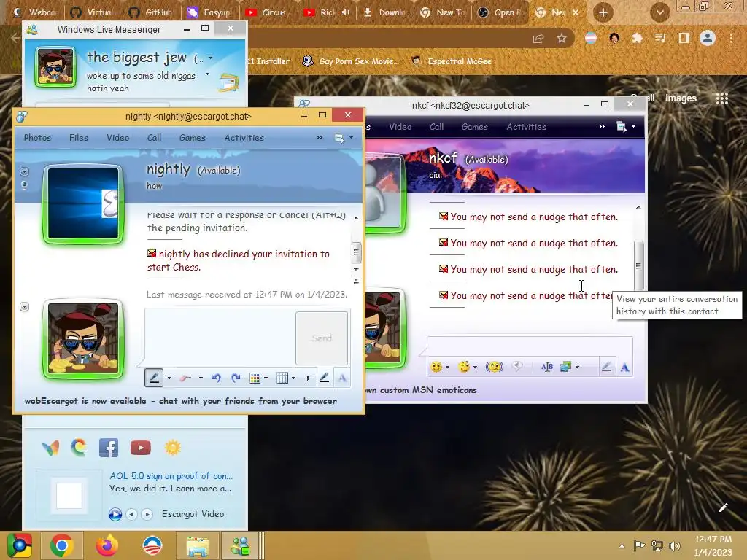Start Video in nightly chat window

pos(117,138)
